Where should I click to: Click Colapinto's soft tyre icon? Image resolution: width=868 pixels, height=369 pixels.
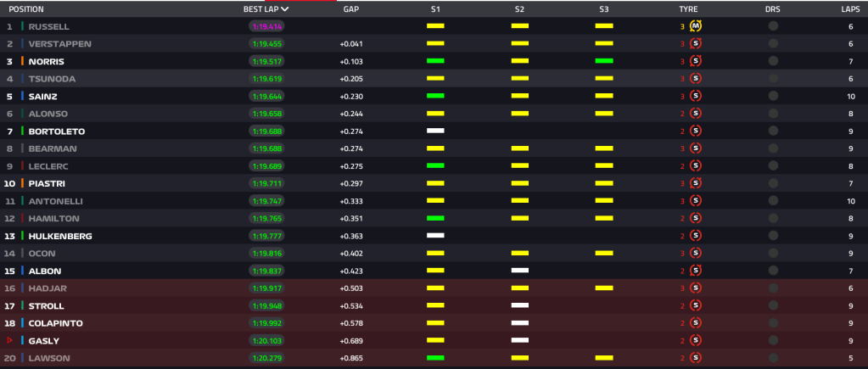coord(696,323)
